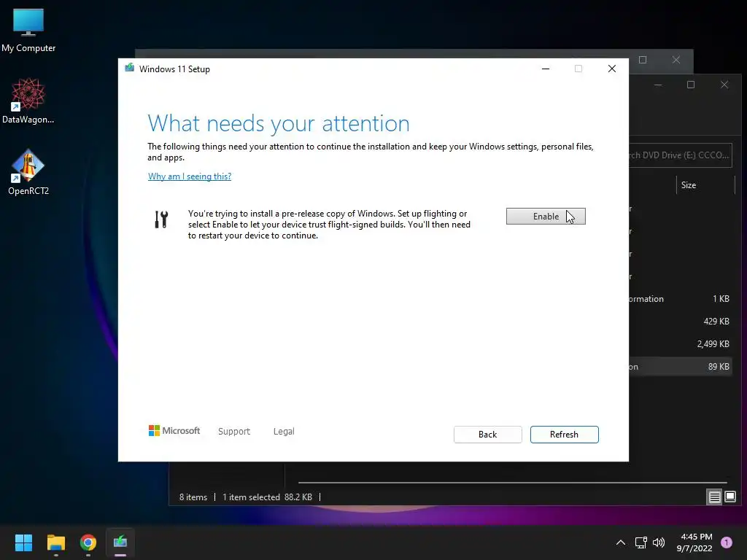Close the File Explorer window
Image resolution: width=747 pixels, height=560 pixels.
click(724, 85)
